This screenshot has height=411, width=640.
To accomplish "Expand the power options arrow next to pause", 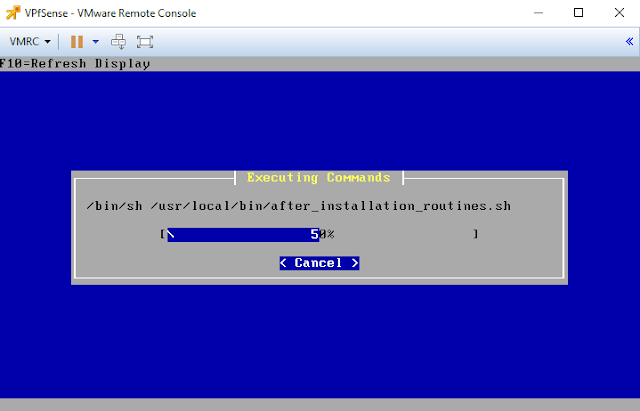I will (x=96, y=42).
